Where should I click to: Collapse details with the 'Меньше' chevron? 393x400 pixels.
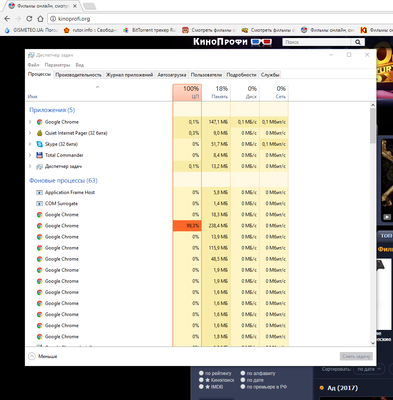click(32, 356)
